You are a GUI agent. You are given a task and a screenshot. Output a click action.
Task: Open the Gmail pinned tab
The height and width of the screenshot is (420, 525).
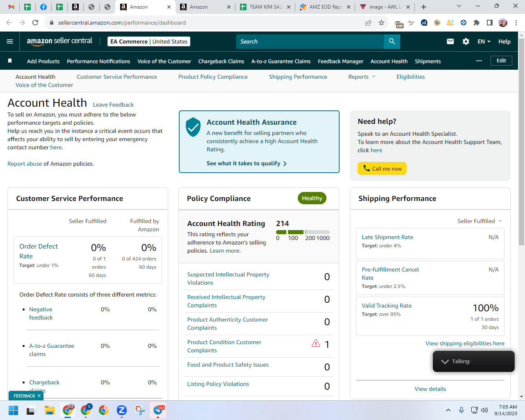(11, 7)
